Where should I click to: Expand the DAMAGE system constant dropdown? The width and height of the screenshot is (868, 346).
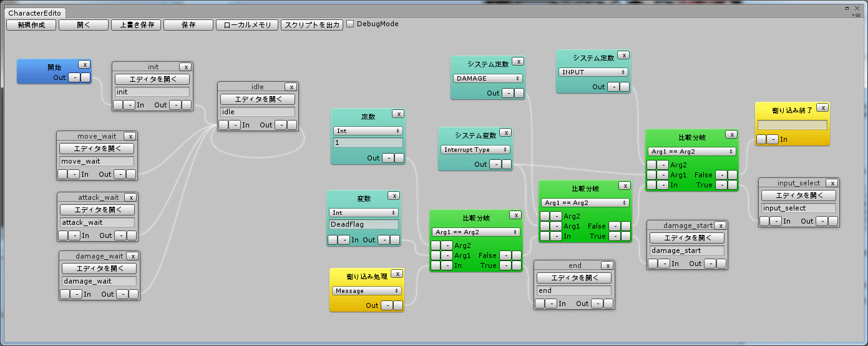488,79
